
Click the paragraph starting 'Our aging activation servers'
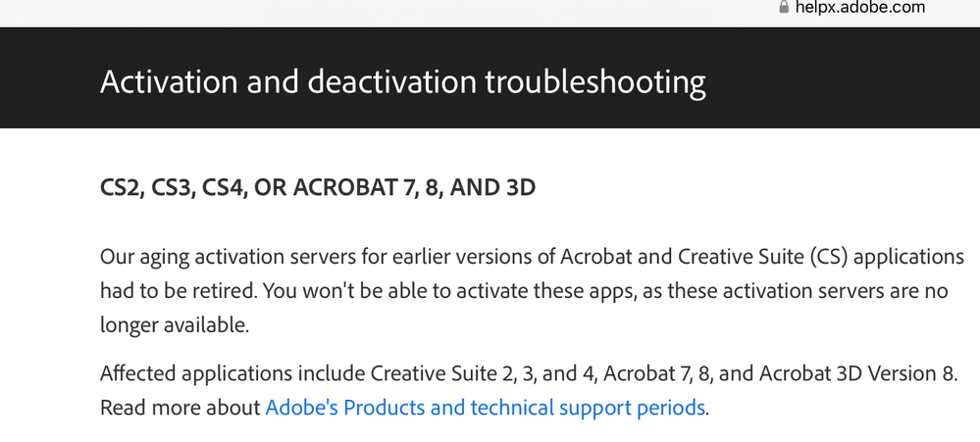[x=532, y=291]
